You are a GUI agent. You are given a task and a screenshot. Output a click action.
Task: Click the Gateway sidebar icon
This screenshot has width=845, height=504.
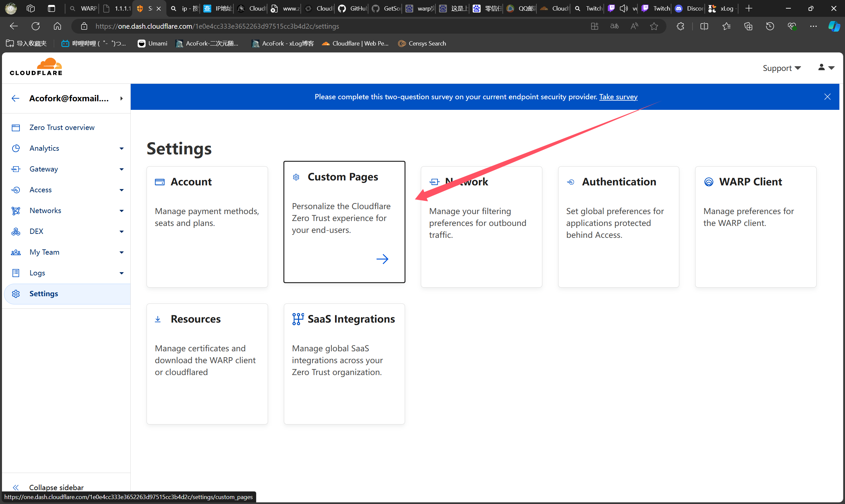[16, 169]
